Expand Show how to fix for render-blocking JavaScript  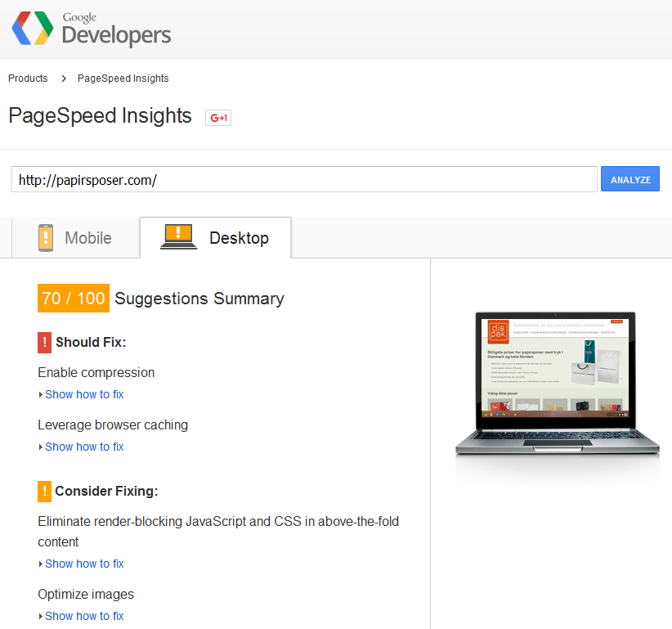click(x=84, y=564)
